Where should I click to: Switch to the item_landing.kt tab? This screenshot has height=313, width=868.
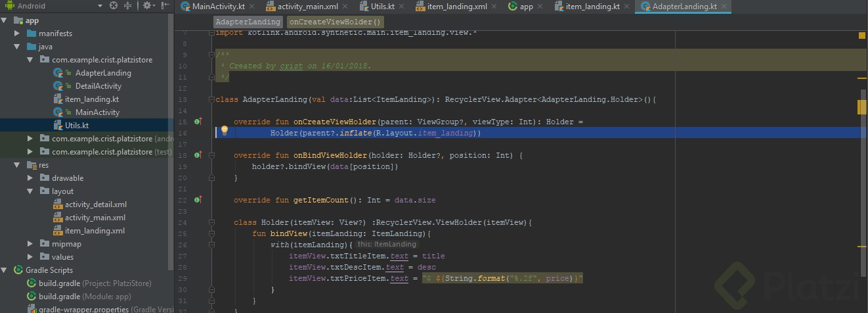pyautogui.click(x=592, y=7)
